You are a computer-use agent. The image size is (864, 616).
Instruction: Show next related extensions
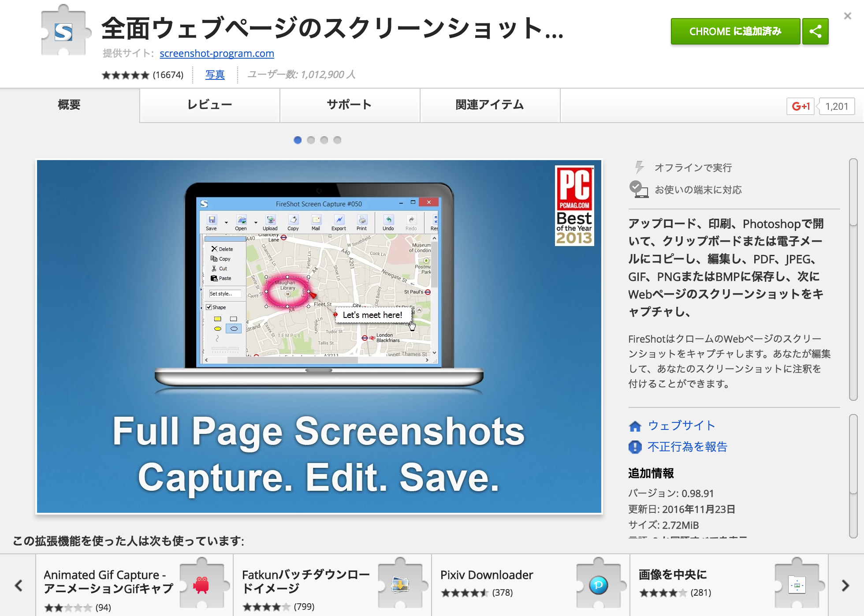pyautogui.click(x=845, y=586)
